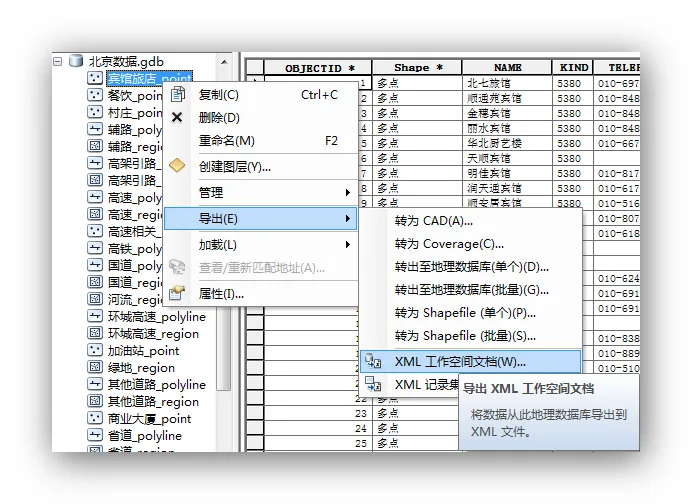Click the 餐饮_point point layer icon
The image size is (692, 504).
[x=95, y=95]
